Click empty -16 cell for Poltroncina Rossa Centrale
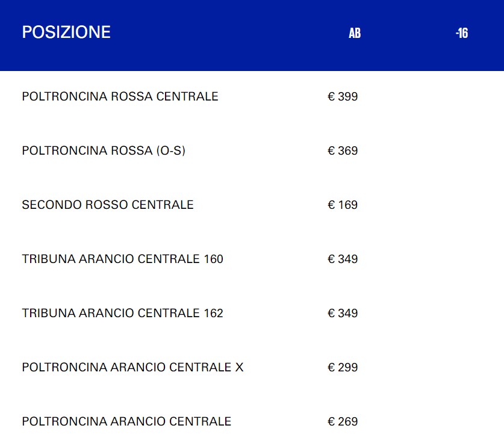This screenshot has width=504, height=446. [x=462, y=96]
